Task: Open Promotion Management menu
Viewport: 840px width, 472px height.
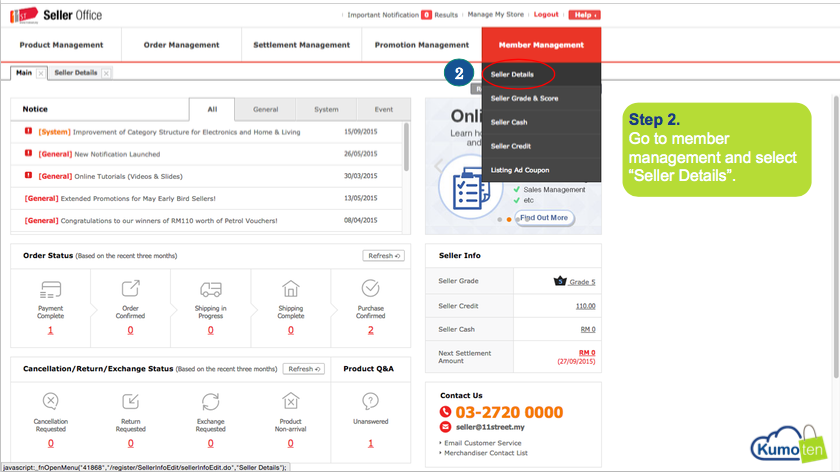Action: click(x=422, y=45)
